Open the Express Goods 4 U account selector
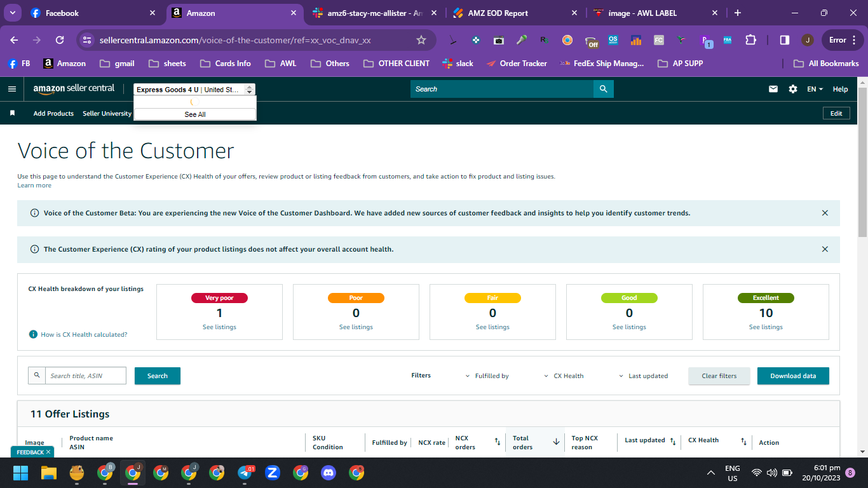The width and height of the screenshot is (868, 488). tap(194, 90)
